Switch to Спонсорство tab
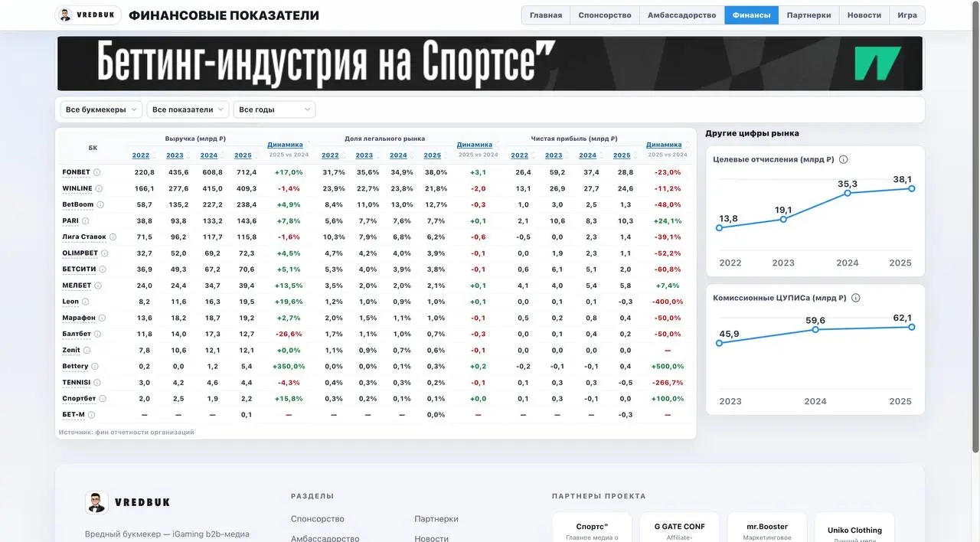Screen dimensions: 980x542 605,15
